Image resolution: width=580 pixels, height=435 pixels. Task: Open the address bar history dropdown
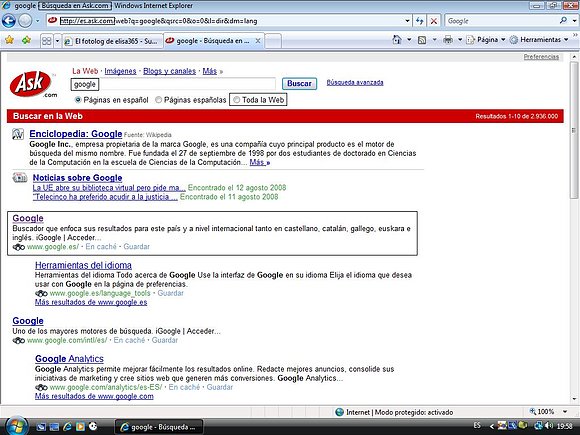tap(407, 21)
